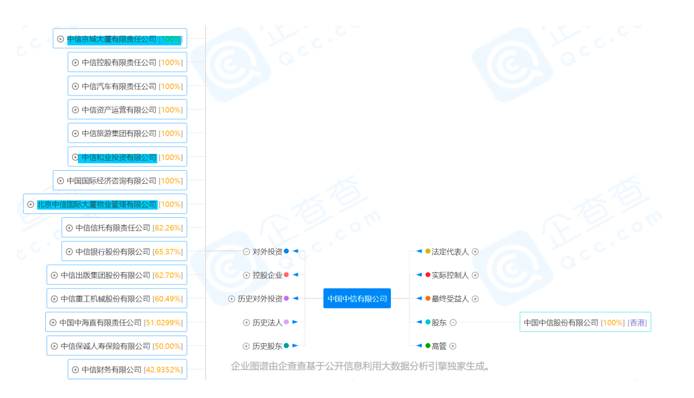This screenshot has height=398, width=694.
Task: Select the central 中国中信有限公司 node
Action: (357, 298)
